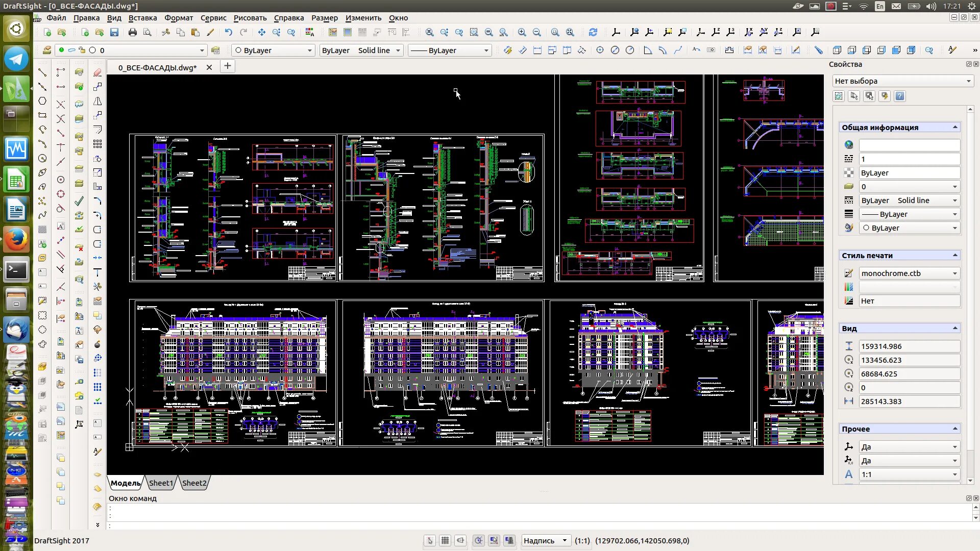Open the Рисовать menu
Screen dimensions: 980x551
point(250,18)
